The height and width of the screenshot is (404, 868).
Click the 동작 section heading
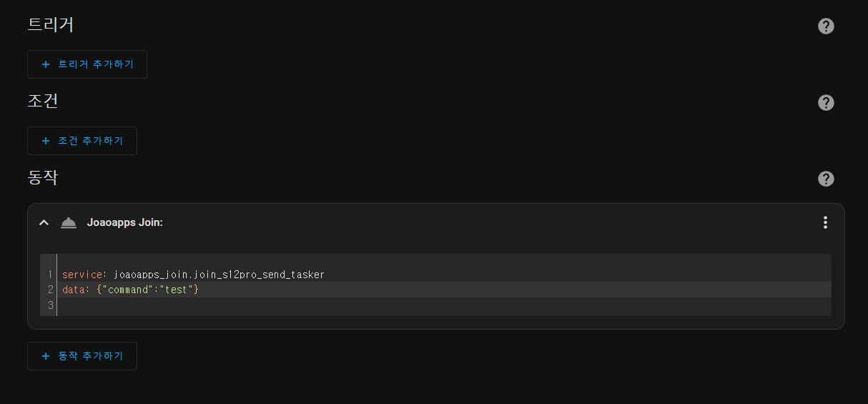[x=43, y=177]
